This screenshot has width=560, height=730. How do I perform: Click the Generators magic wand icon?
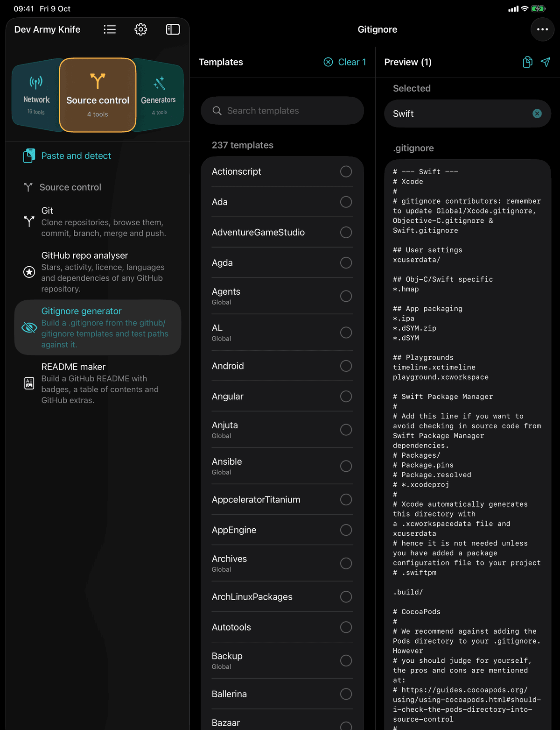pos(159,83)
